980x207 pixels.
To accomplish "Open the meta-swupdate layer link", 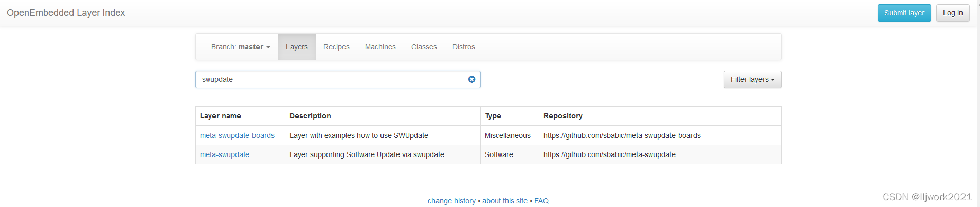I will point(225,154).
